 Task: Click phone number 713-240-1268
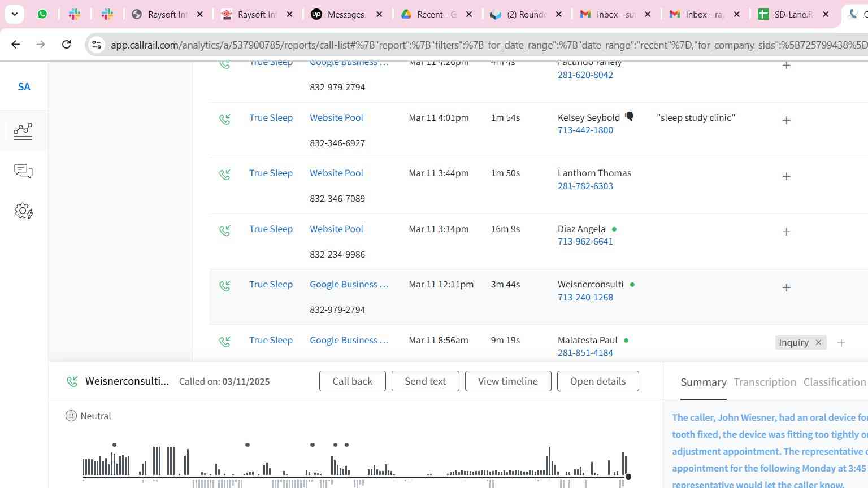click(x=585, y=297)
